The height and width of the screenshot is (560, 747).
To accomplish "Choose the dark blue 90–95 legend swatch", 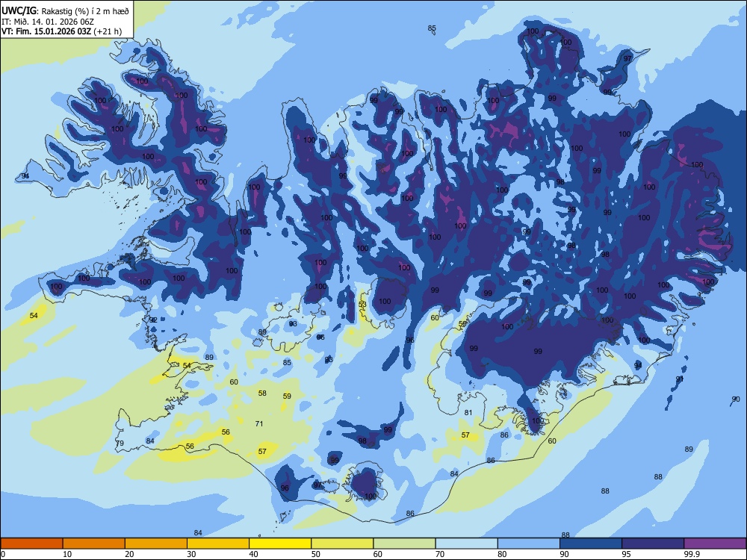I will (591, 544).
